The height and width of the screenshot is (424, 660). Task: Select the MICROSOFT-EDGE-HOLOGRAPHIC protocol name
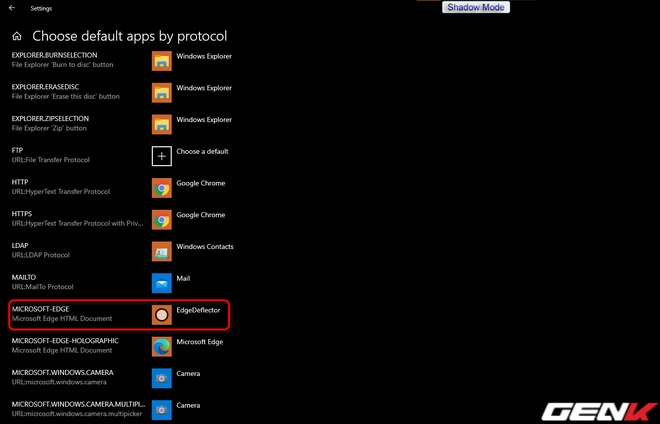tap(65, 341)
